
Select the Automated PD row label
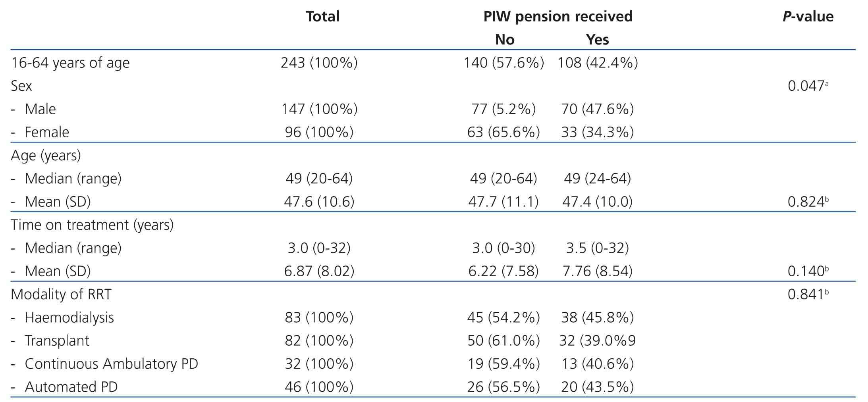(71, 387)
